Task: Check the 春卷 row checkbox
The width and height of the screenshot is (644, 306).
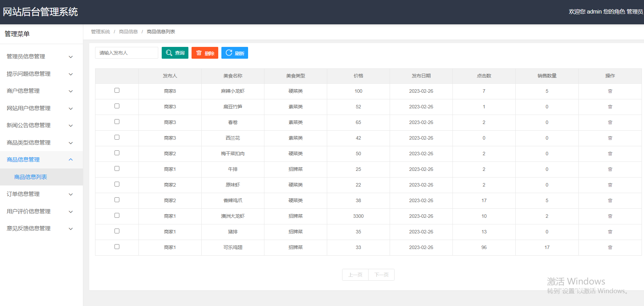Action: pyautogui.click(x=117, y=122)
